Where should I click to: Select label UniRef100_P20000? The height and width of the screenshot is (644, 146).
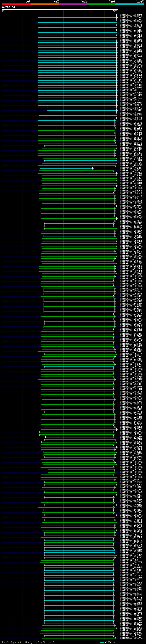(x=131, y=460)
